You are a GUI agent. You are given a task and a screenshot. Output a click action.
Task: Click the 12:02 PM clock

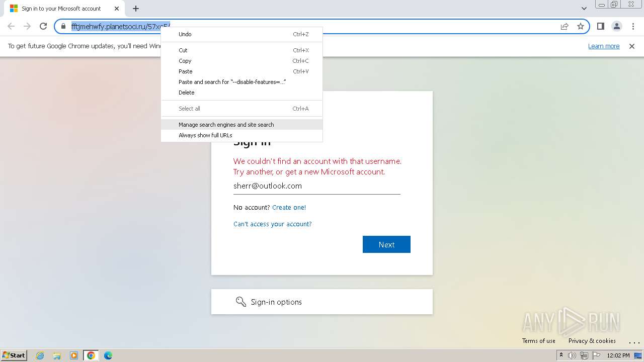pos(618,355)
